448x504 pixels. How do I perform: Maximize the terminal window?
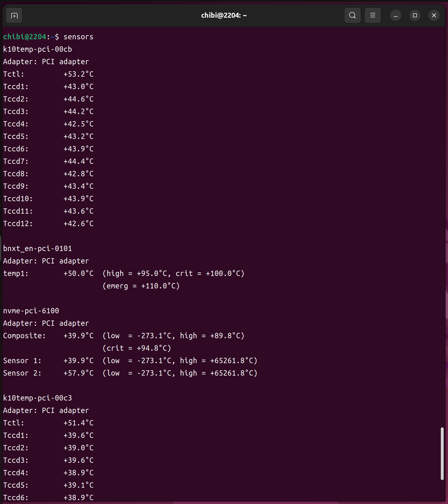(415, 16)
